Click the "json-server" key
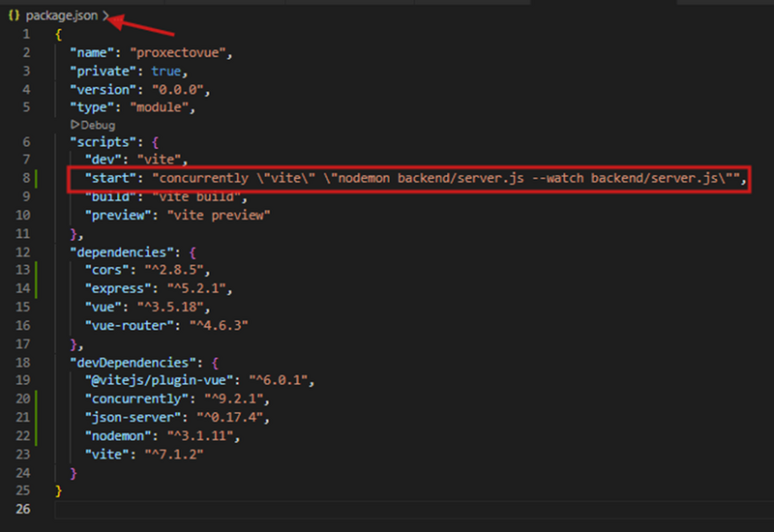The image size is (774, 532). click(x=133, y=418)
